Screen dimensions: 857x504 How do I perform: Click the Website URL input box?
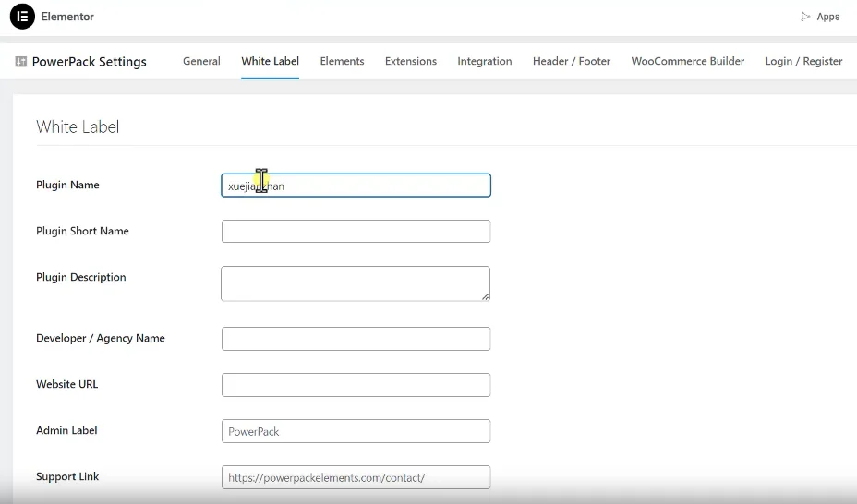[x=356, y=385]
